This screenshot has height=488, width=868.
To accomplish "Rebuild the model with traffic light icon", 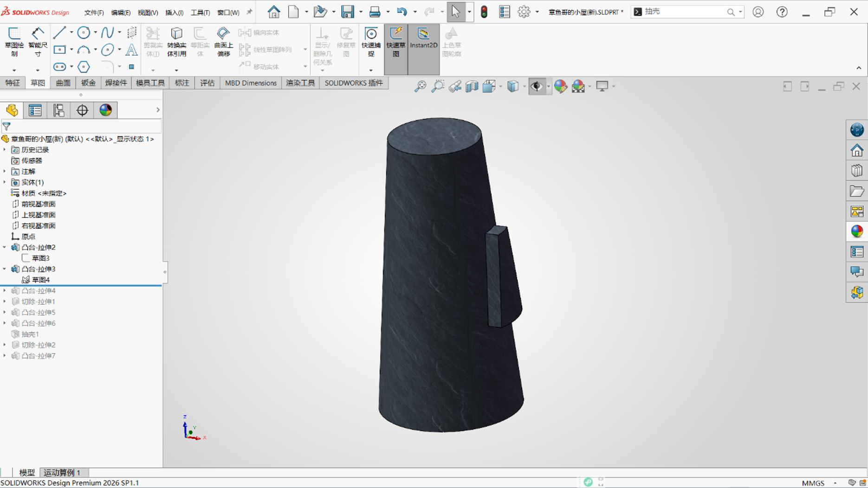I will coord(484,12).
